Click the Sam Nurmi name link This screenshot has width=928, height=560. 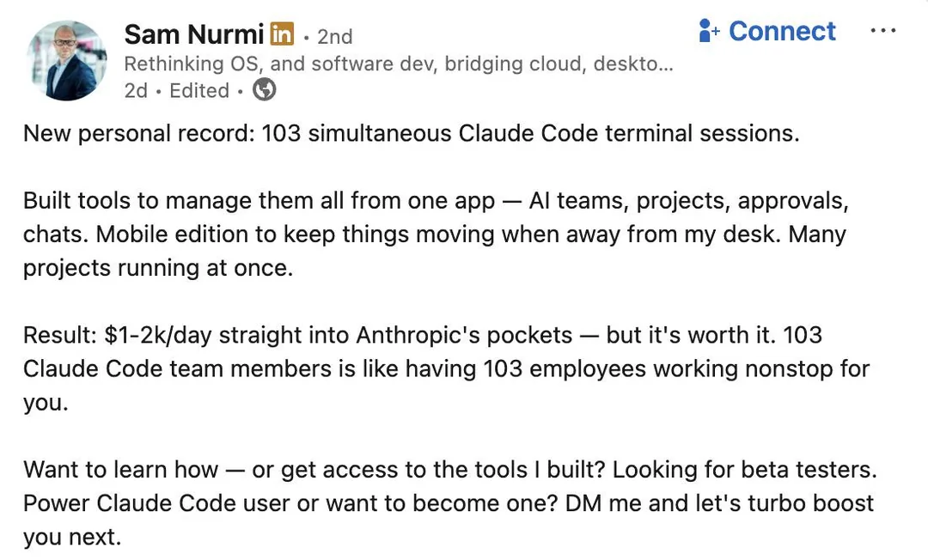point(193,34)
